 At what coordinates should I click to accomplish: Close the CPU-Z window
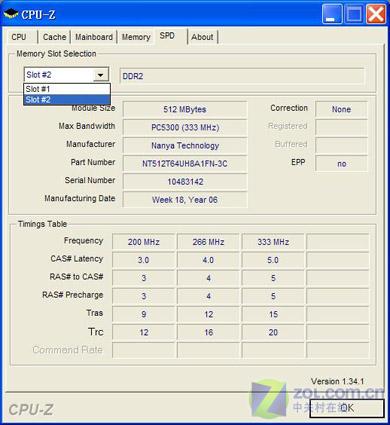coord(376,14)
